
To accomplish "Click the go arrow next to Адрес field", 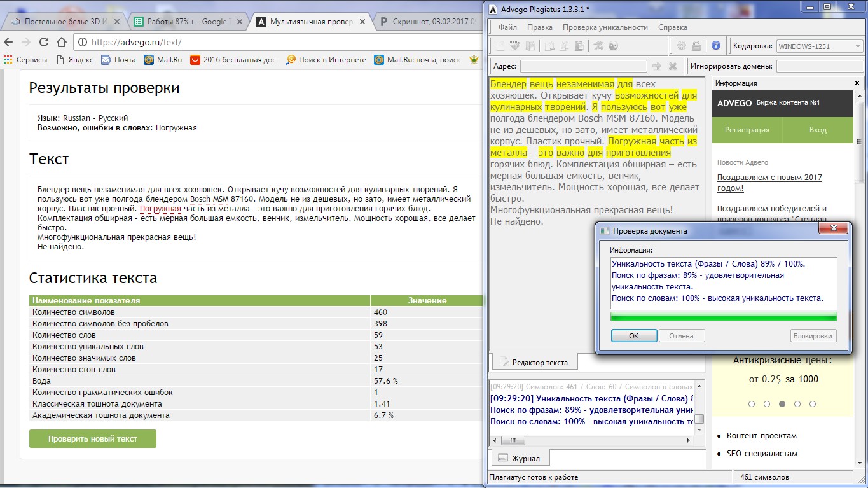I will [x=657, y=66].
